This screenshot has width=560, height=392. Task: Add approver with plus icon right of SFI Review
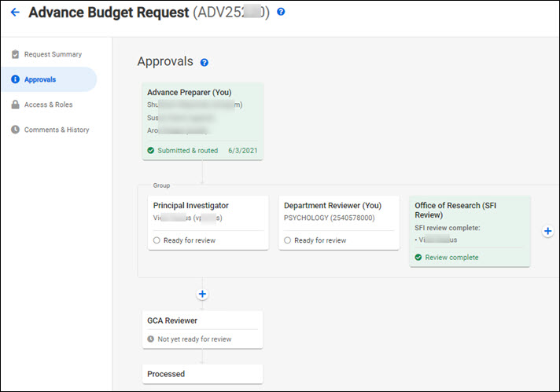547,231
